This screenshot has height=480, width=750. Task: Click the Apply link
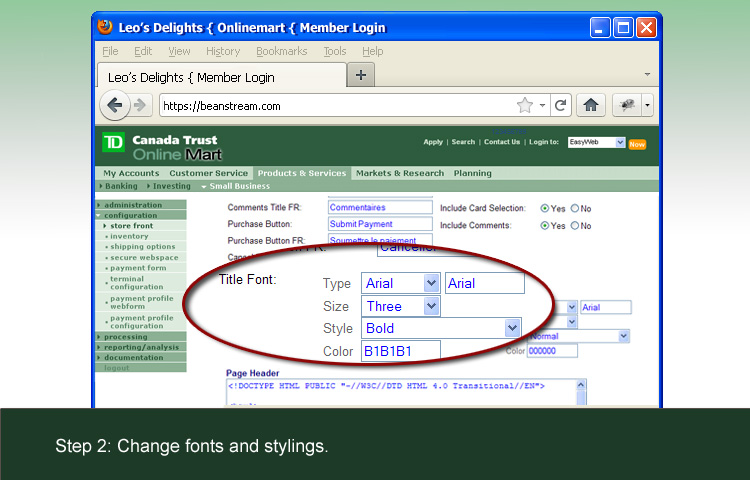[433, 142]
